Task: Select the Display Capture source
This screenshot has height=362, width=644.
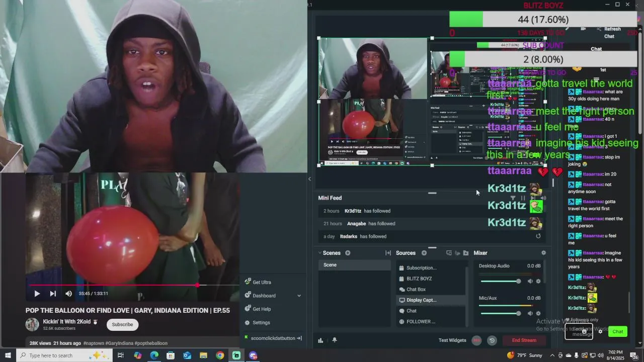Action: 431,300
